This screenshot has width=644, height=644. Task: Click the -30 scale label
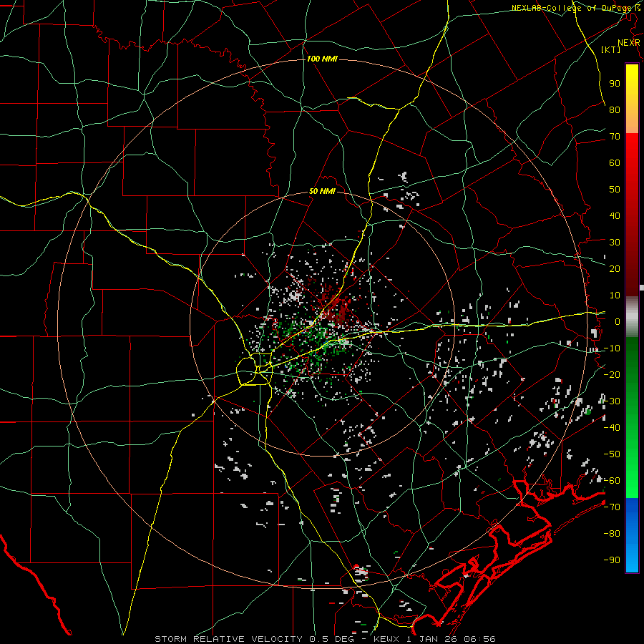point(612,401)
